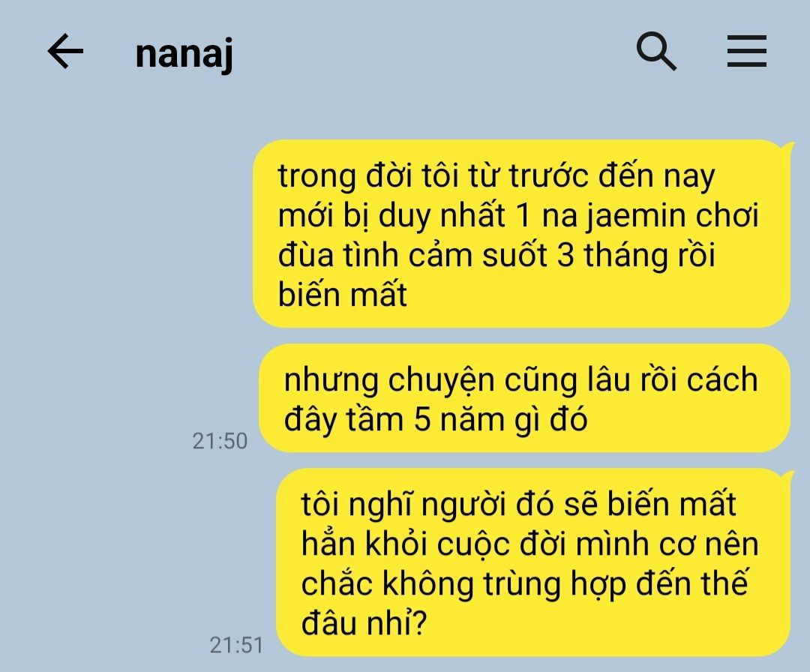Click the 21:50 timestamp
Image resolution: width=810 pixels, height=672 pixels.
pyautogui.click(x=220, y=441)
